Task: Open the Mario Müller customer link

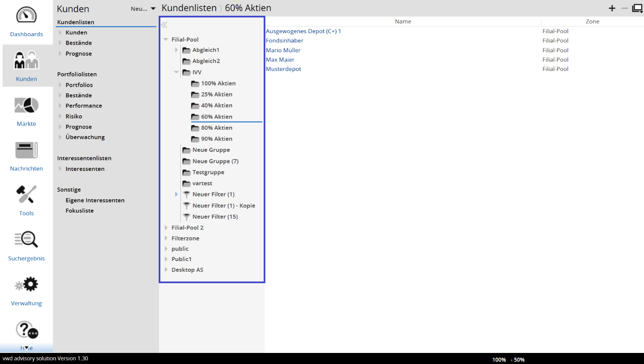Action: (283, 50)
